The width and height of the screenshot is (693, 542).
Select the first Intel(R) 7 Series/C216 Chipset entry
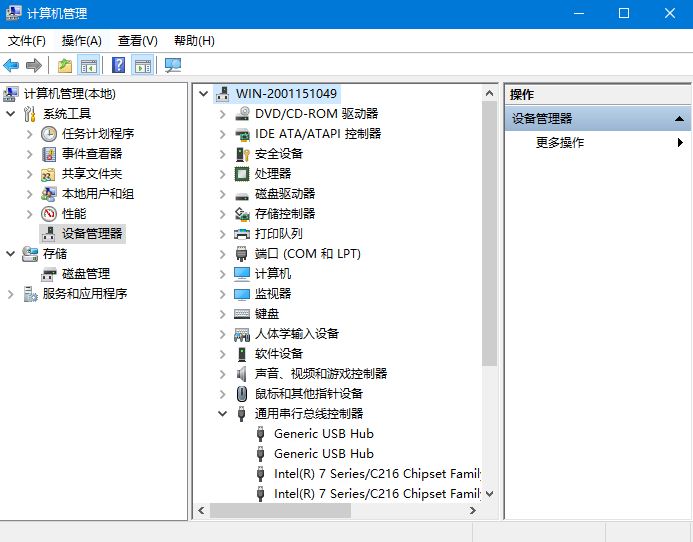(377, 474)
